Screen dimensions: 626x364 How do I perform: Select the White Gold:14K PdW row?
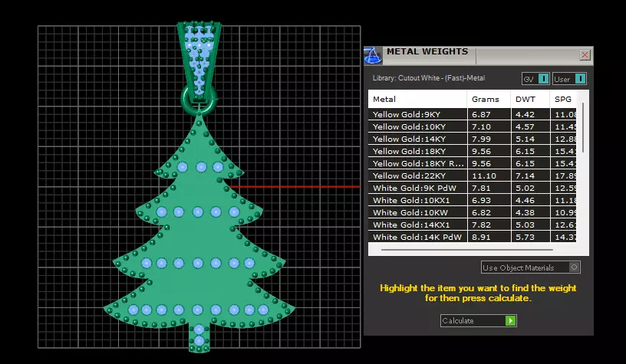(472, 237)
